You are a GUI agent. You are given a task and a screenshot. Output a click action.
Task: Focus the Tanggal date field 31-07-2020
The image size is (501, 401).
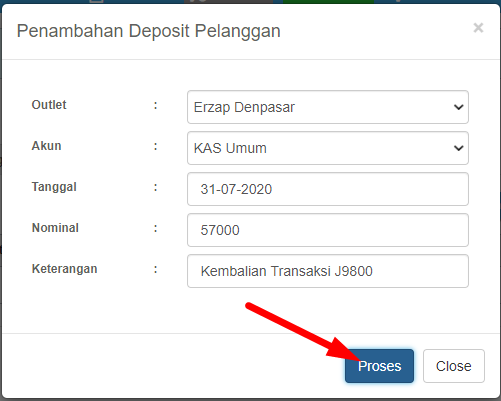(328, 189)
